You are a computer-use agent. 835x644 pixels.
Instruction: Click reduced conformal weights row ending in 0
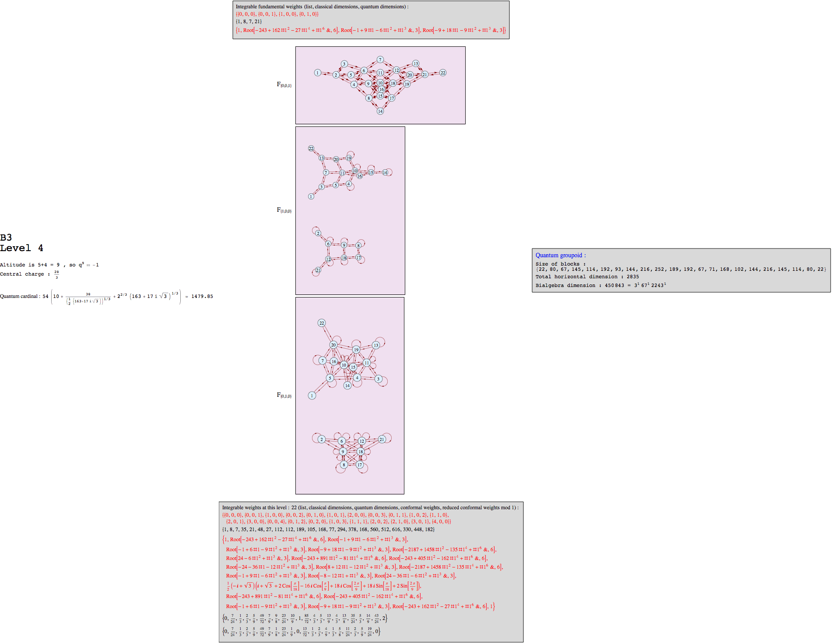(x=302, y=631)
